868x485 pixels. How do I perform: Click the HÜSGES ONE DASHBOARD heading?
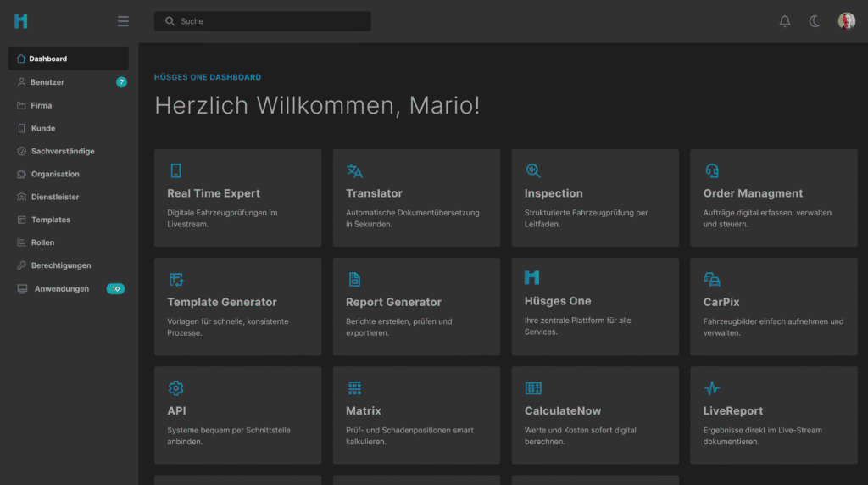(208, 77)
